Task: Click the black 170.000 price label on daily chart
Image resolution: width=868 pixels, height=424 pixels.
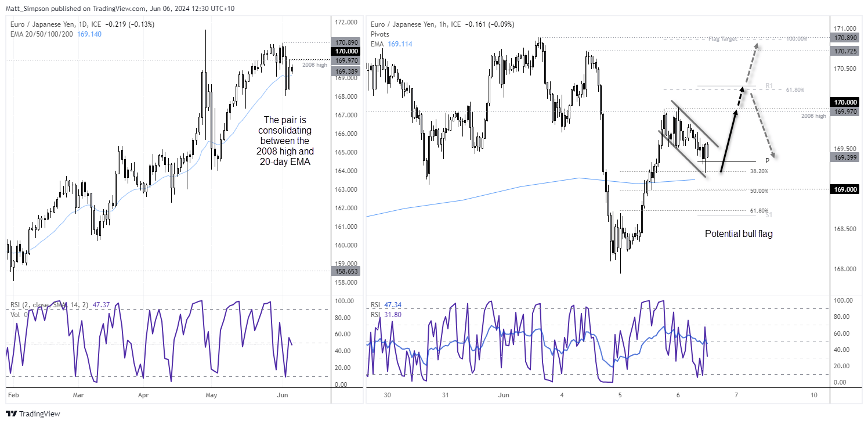Action: coord(345,51)
